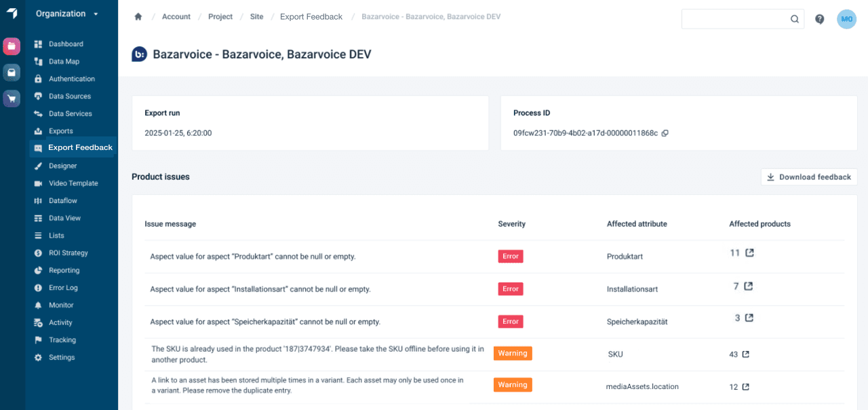Copy the Process ID with copy icon
This screenshot has width=868, height=410.
[665, 133]
